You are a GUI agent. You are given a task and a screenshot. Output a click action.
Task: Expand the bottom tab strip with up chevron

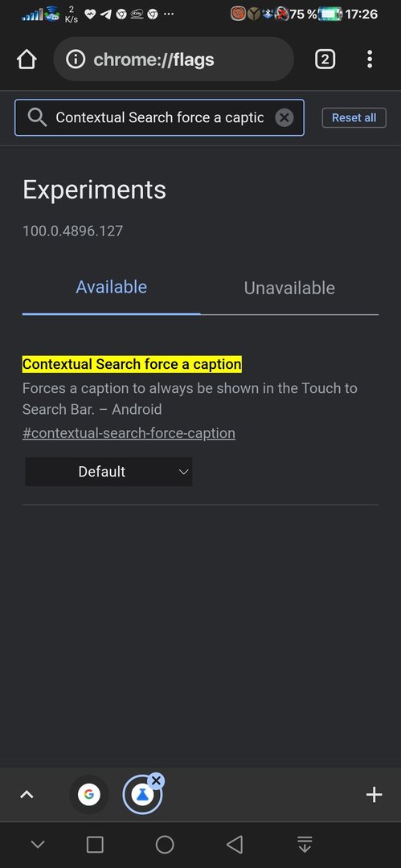click(x=27, y=795)
